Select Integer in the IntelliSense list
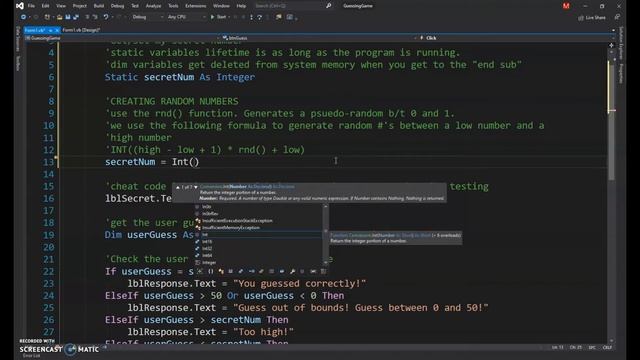This screenshot has width=640, height=360. click(209, 262)
